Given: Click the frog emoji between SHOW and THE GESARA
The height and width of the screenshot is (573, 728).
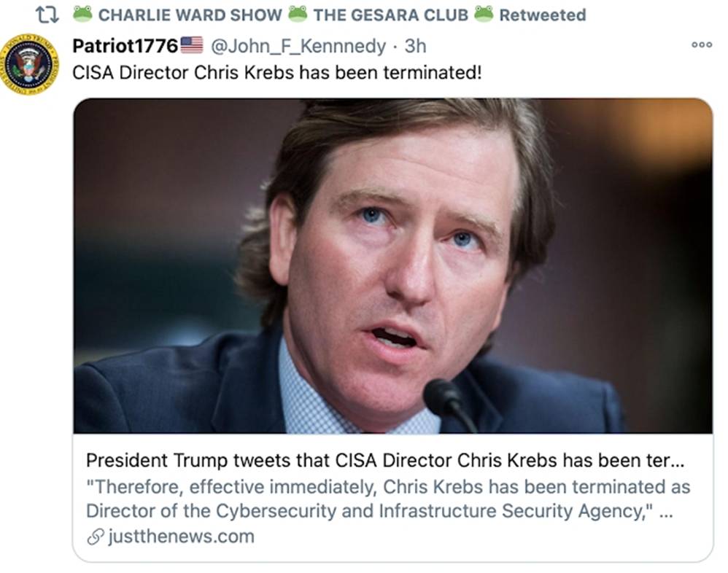Looking at the screenshot, I should pyautogui.click(x=297, y=14).
